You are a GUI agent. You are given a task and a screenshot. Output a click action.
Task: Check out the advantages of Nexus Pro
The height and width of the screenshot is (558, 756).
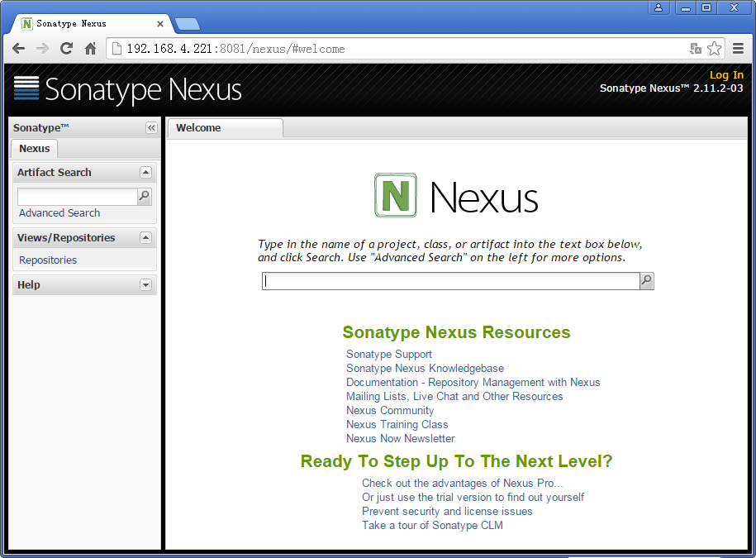click(463, 484)
